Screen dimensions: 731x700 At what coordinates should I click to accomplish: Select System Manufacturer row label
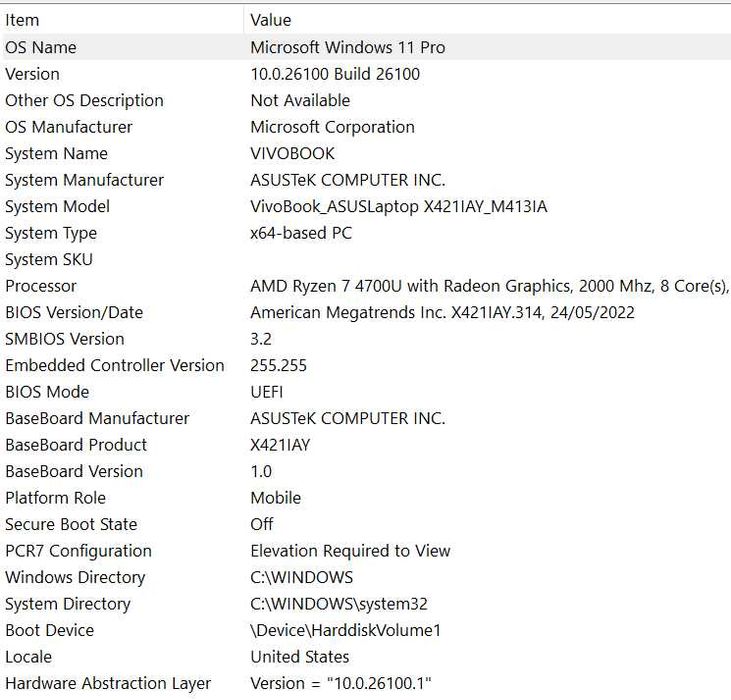coord(84,180)
